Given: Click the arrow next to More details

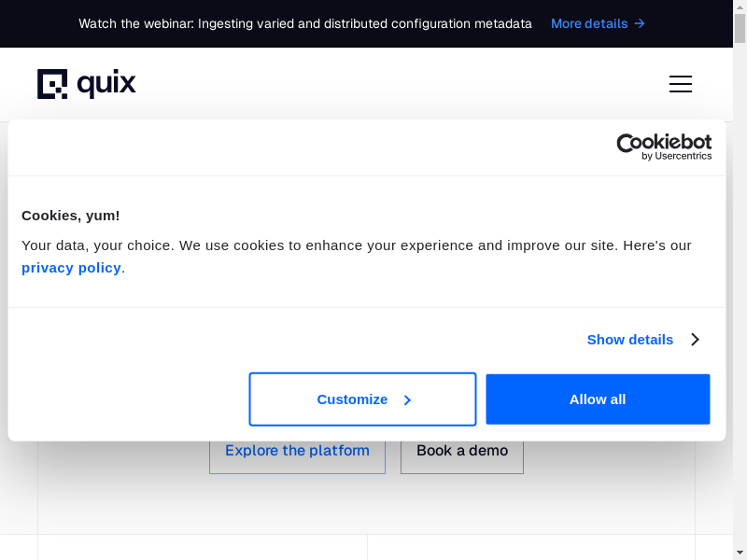Looking at the screenshot, I should point(640,23).
